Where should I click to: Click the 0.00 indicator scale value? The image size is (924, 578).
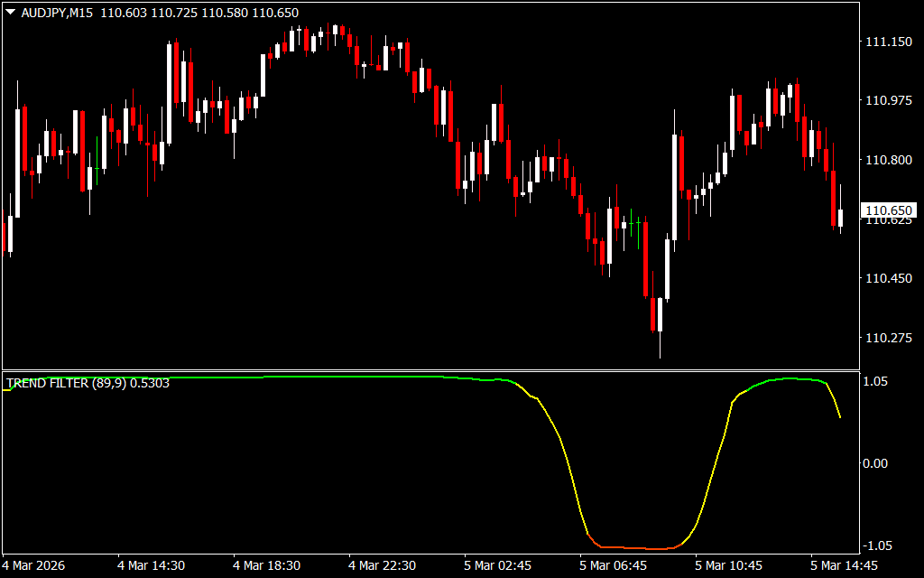point(878,463)
